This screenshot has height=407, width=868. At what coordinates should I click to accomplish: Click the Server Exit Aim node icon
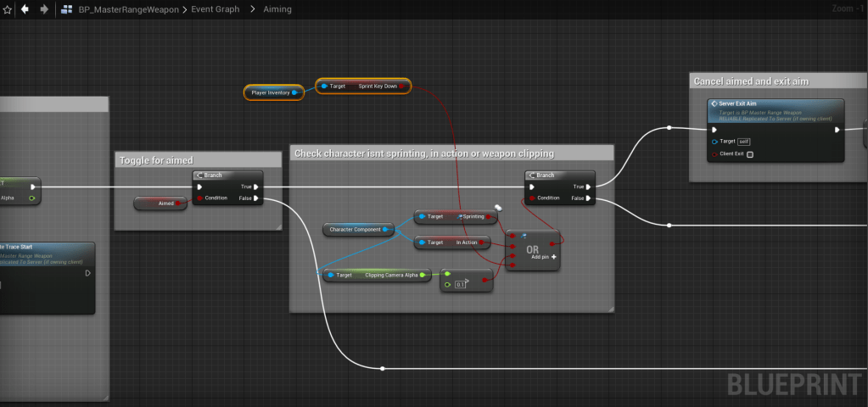[x=714, y=103]
